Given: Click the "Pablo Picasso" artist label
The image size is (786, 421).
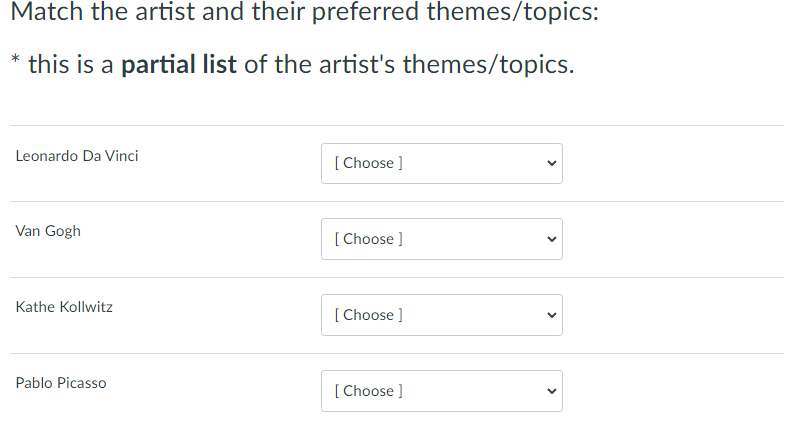Looking at the screenshot, I should coord(61,383).
